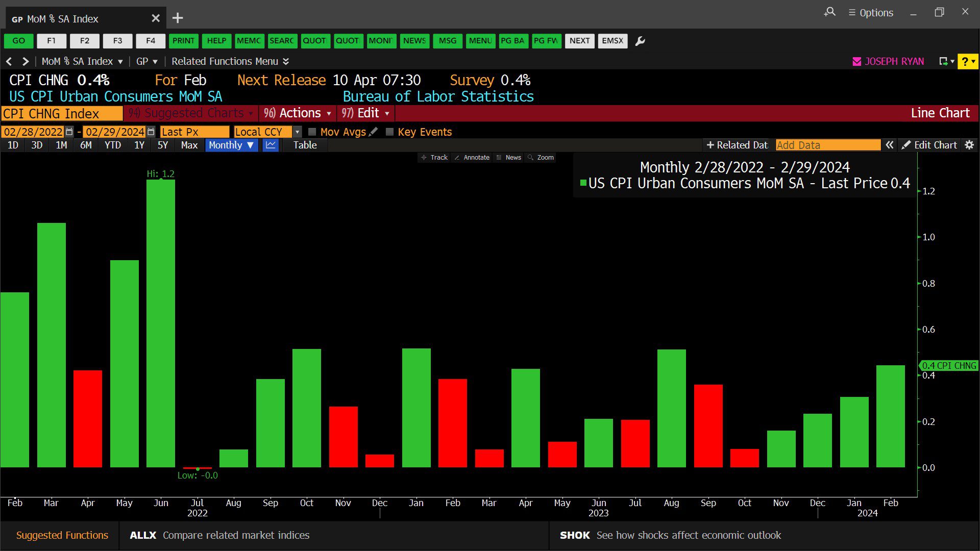This screenshot has height=551, width=980.
Task: Expand the Related Functions Menu
Action: tap(230, 61)
